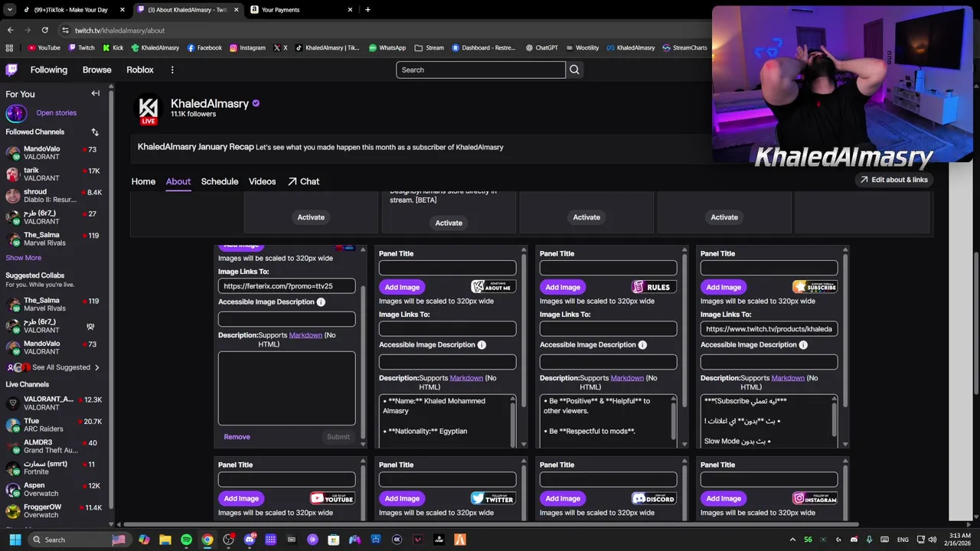Click the About Me Panel Title field

(x=447, y=268)
